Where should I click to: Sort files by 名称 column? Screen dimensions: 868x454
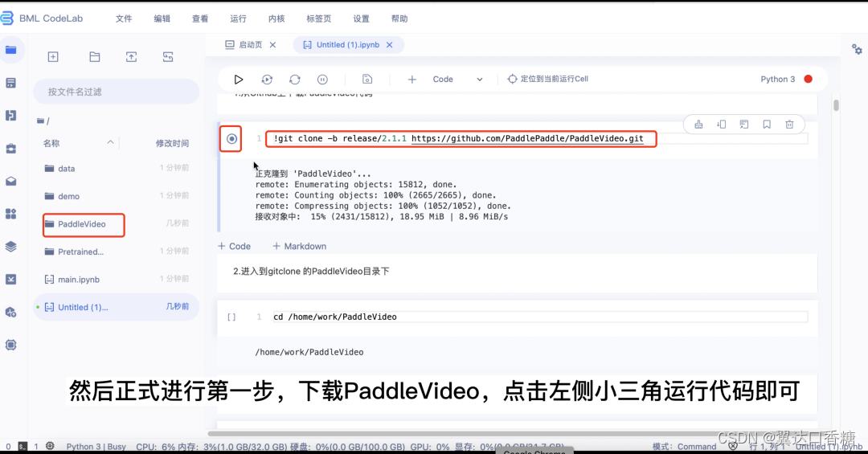[x=51, y=143]
